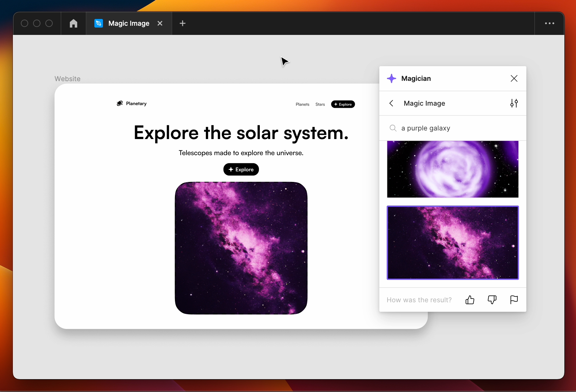Close the Magic Image tab

[x=160, y=23]
